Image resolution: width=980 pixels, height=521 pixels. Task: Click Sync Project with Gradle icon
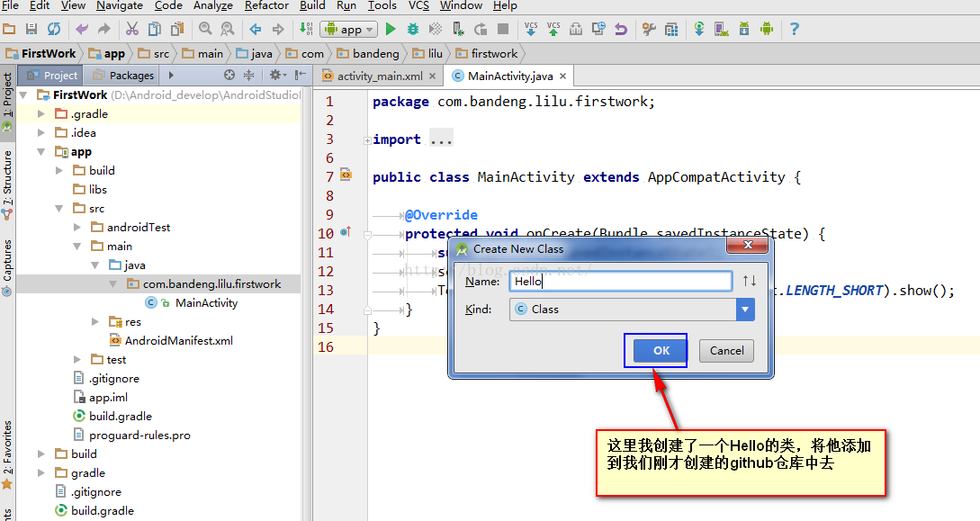point(699,29)
